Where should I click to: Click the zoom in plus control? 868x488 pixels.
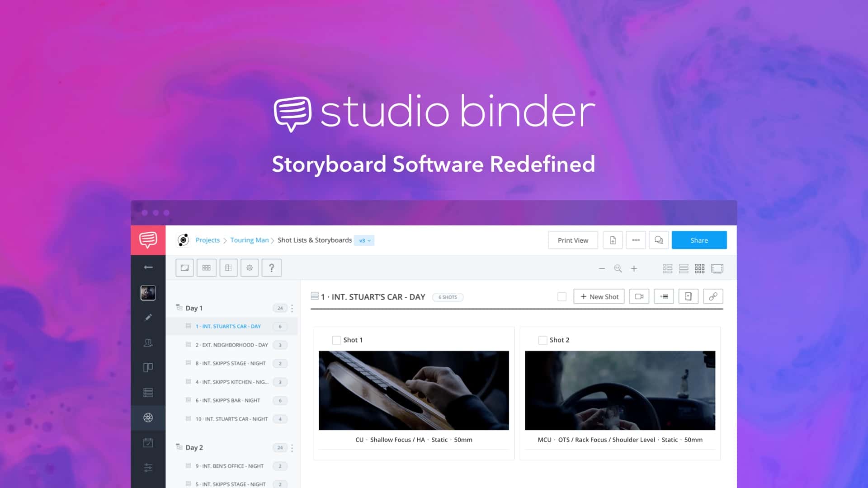(x=634, y=268)
